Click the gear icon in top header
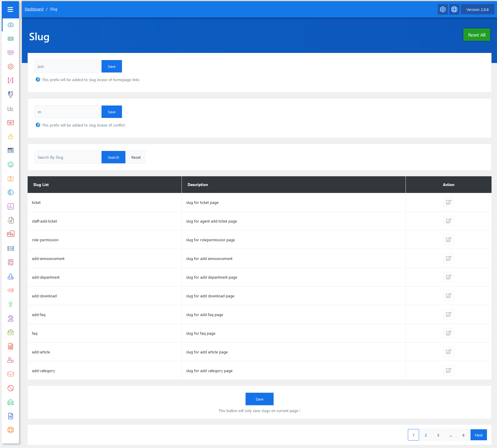Viewport: 497px width, 448px height. [x=443, y=9]
